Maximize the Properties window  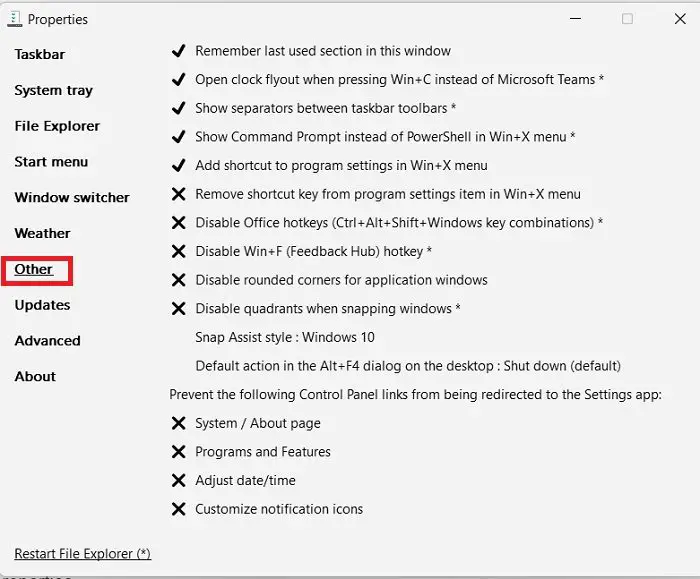point(627,19)
